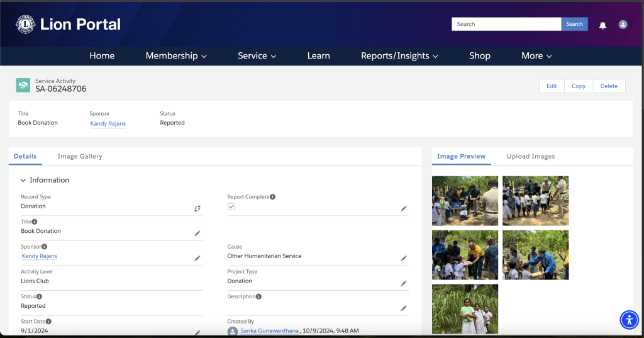Screen dimensions: 644x338
Task: Open Sanka Gunawardhana profile link
Action: 269,330
